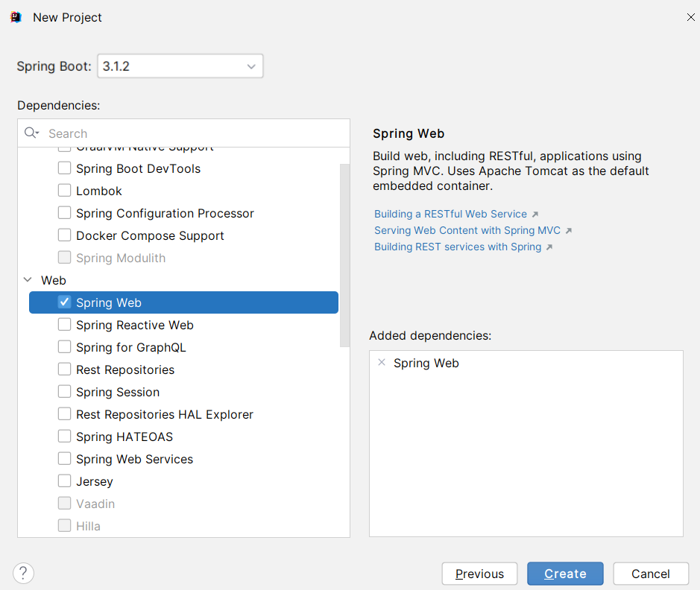Open Serving Web Content with Spring MVC link

pos(467,230)
